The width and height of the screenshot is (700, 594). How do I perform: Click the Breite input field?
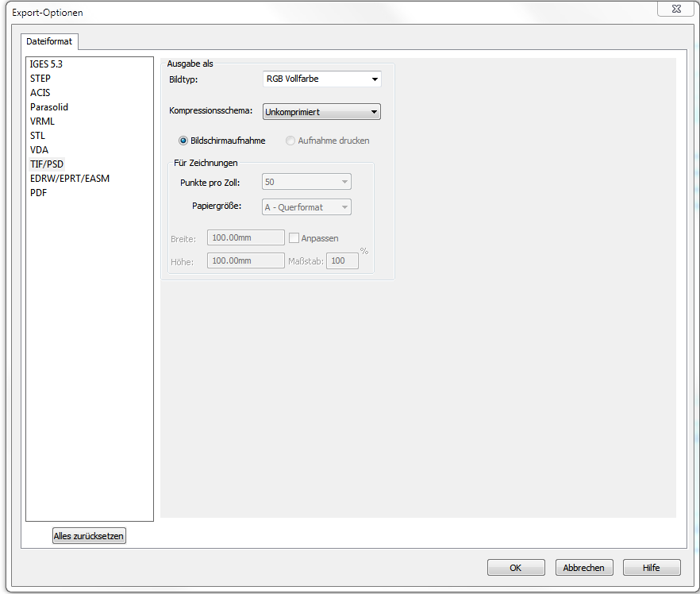[x=246, y=237]
